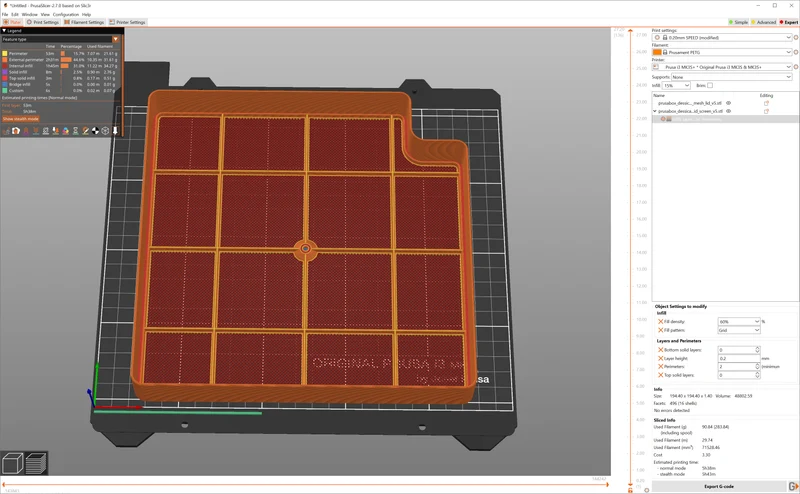The height and width of the screenshot is (494, 800).
Task: Open Print settings preset dropdown
Action: click(x=722, y=38)
